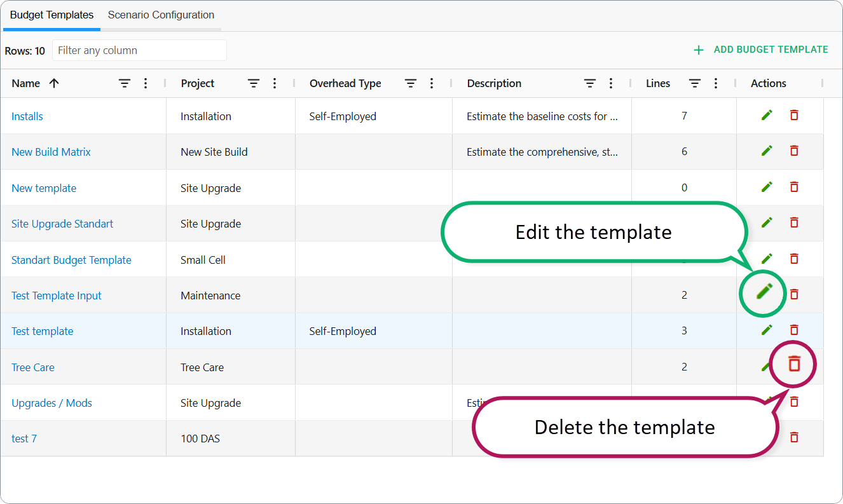Select the baseline costs description cell
The width and height of the screenshot is (843, 504).
542,116
